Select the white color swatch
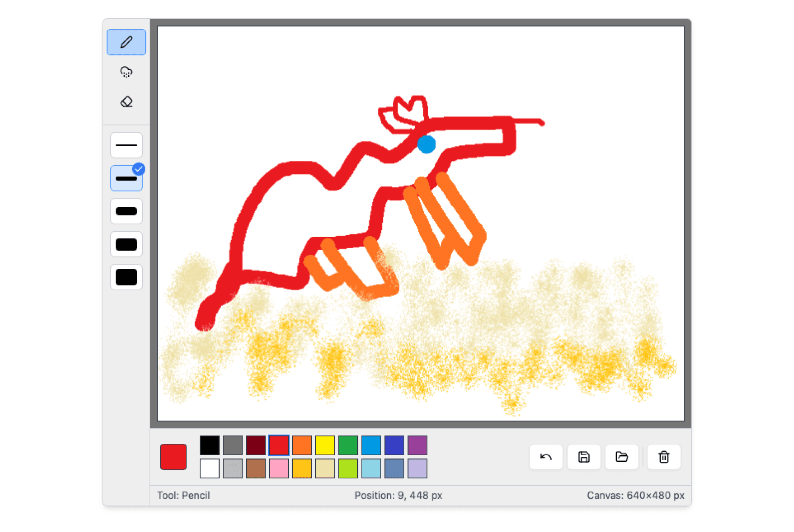This screenshot has width=794, height=532. click(x=210, y=469)
